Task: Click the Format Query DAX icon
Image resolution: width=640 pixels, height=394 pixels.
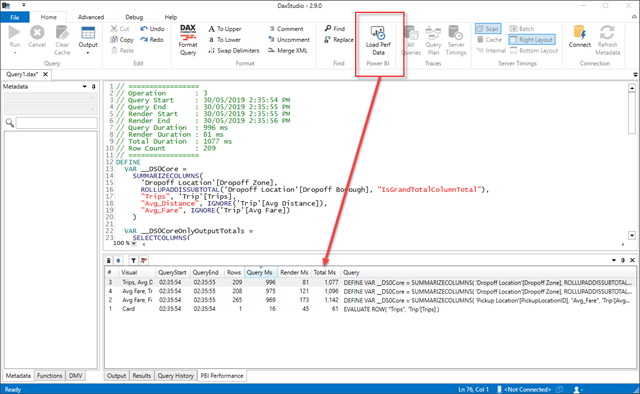Action: (x=188, y=32)
